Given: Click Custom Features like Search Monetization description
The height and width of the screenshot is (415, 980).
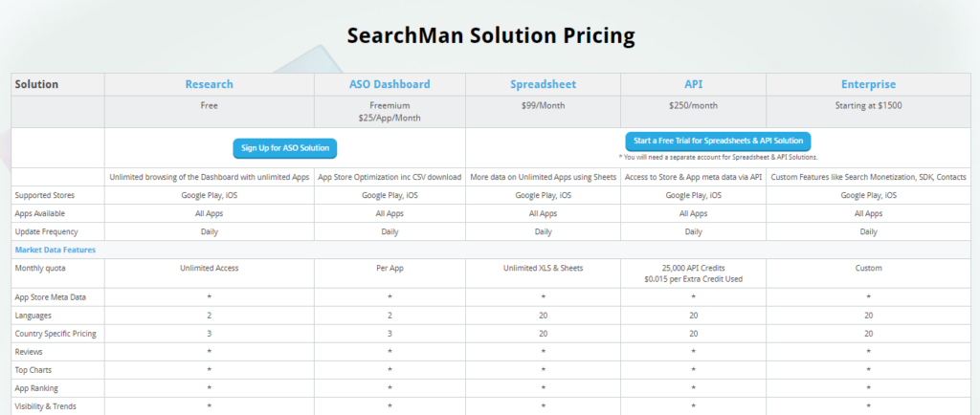Looking at the screenshot, I should pos(868,177).
